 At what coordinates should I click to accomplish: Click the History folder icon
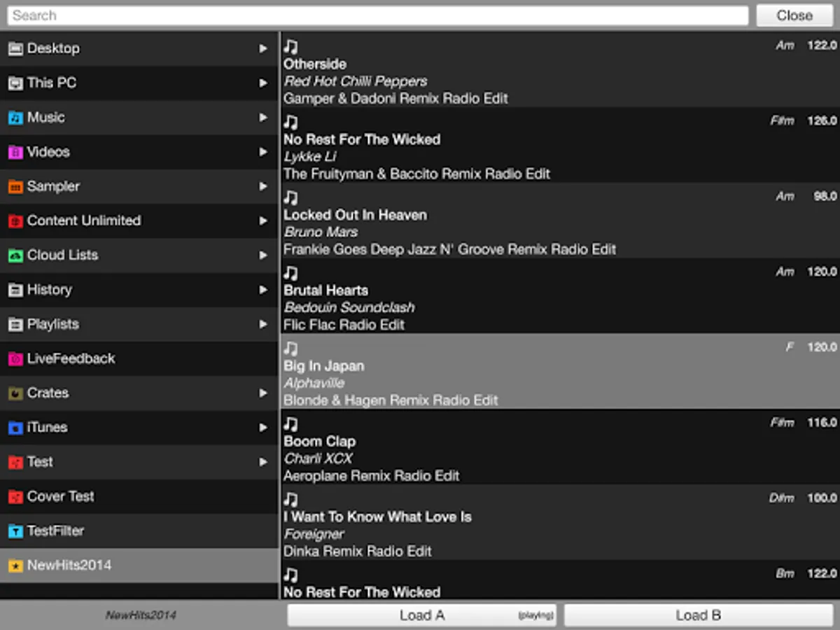(x=15, y=290)
